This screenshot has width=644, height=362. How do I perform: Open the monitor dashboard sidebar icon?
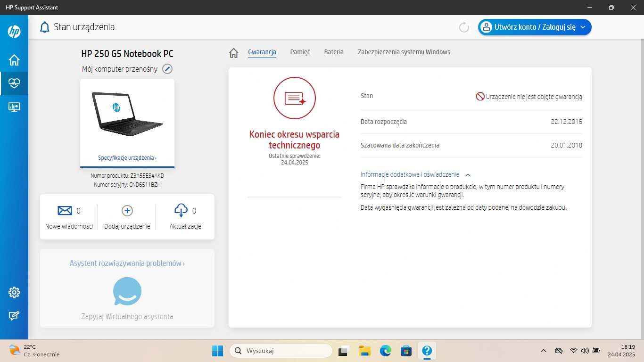pyautogui.click(x=14, y=107)
